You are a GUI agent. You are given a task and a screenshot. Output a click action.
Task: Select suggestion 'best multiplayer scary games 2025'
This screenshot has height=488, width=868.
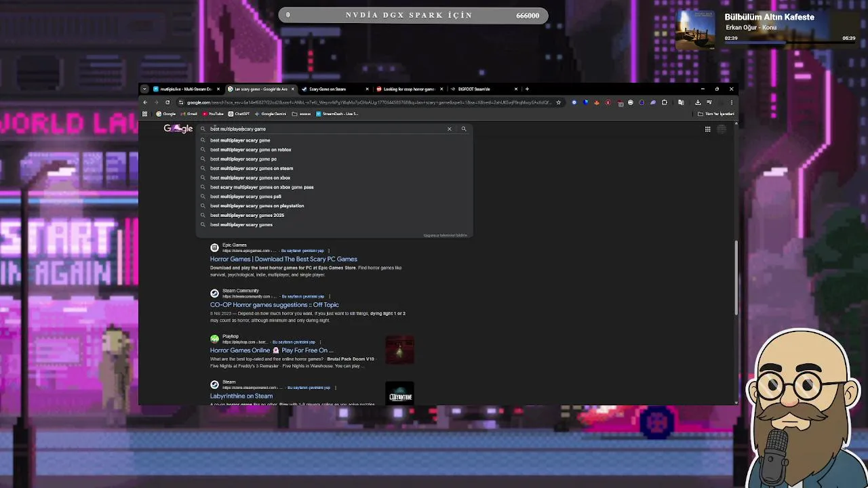247,216
